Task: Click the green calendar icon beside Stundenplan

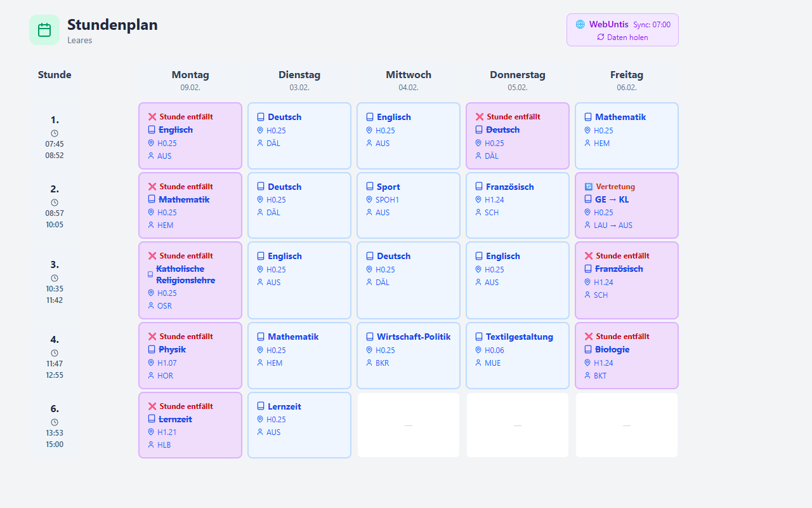Action: point(44,30)
